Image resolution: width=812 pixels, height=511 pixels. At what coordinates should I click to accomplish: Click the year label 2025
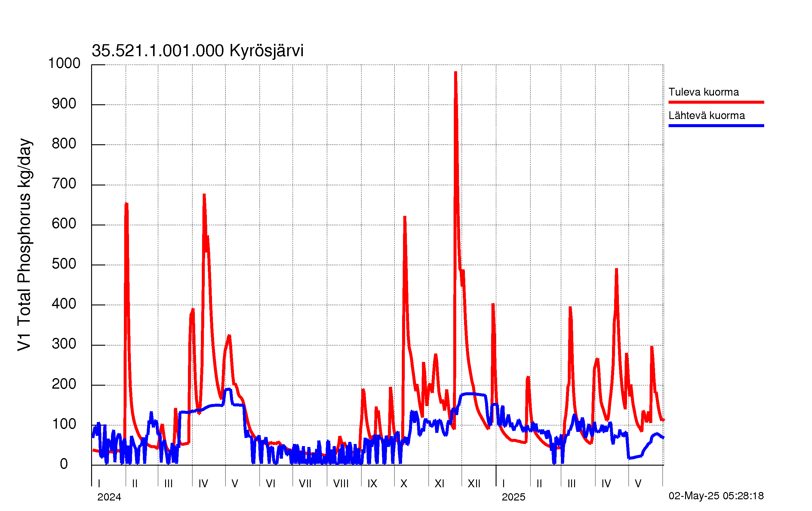pos(514,497)
